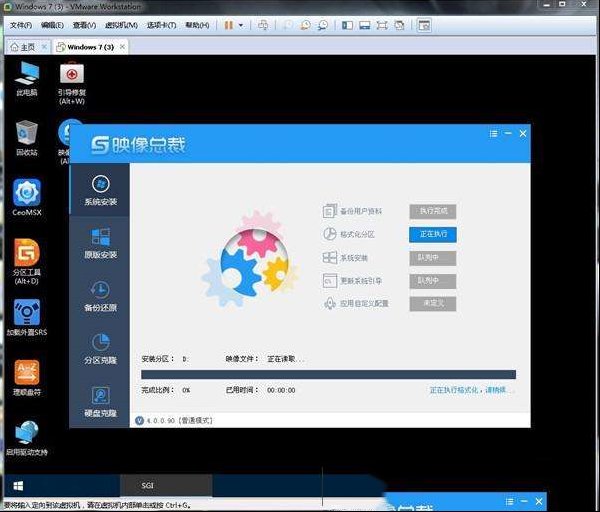Image resolution: width=600 pixels, height=512 pixels.
Task: Click the 未定义 status button
Action: [433, 304]
